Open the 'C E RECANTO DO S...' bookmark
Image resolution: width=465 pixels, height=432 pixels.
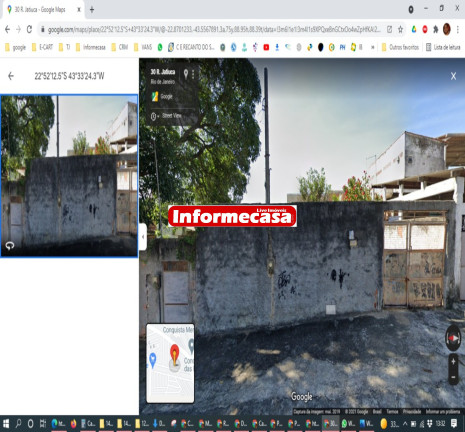pos(191,47)
